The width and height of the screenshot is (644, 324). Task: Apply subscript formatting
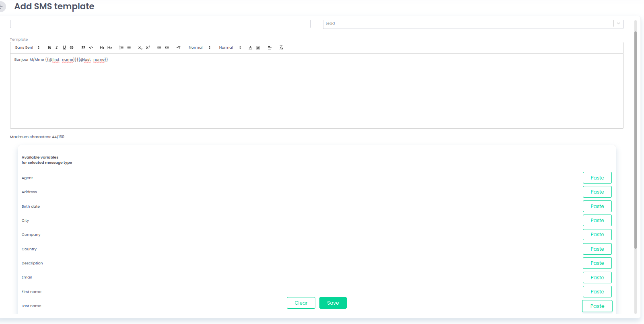(140, 47)
